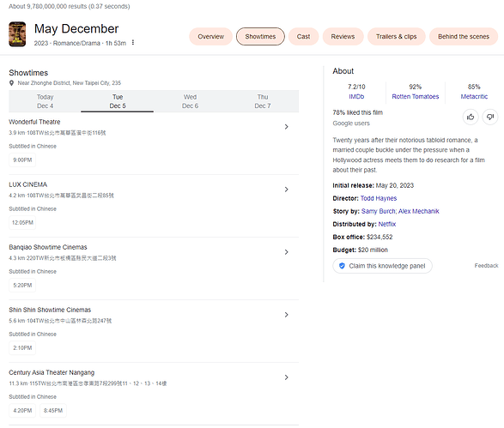Viewport: 504px width, 428px height.
Task: Choose the 8:45PM showtime at Century Asia
Action: (53, 410)
